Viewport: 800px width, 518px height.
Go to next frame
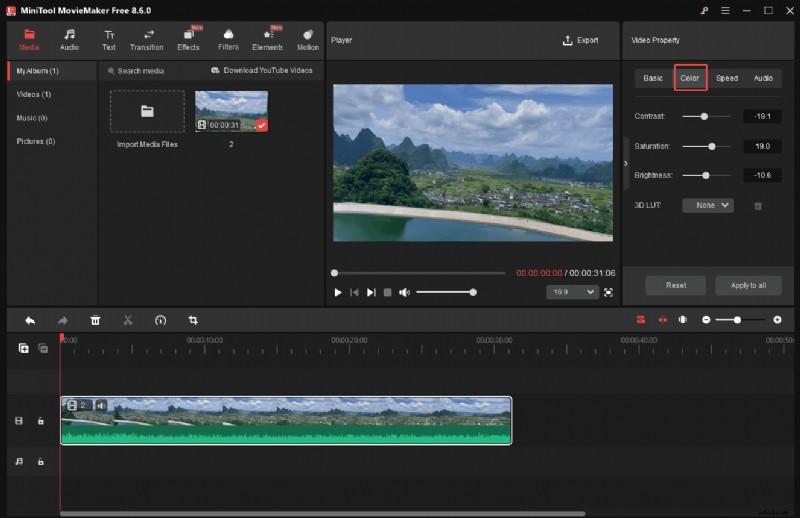pos(371,292)
